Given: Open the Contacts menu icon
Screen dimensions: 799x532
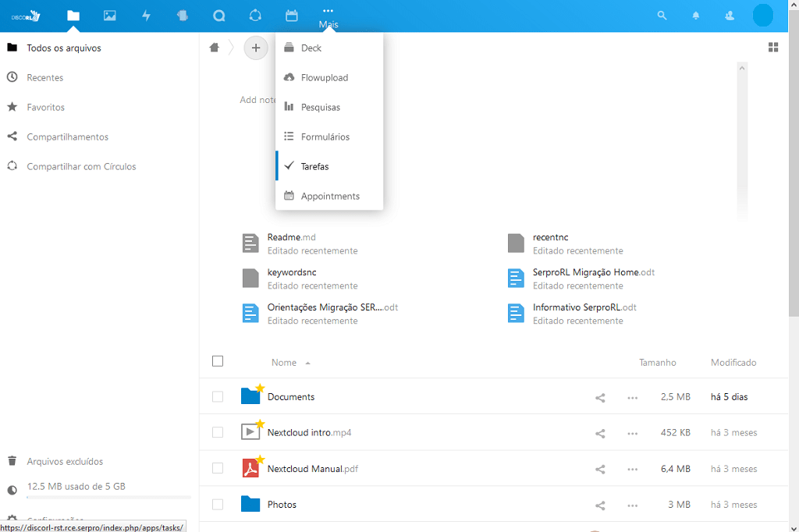Looking at the screenshot, I should tap(730, 16).
